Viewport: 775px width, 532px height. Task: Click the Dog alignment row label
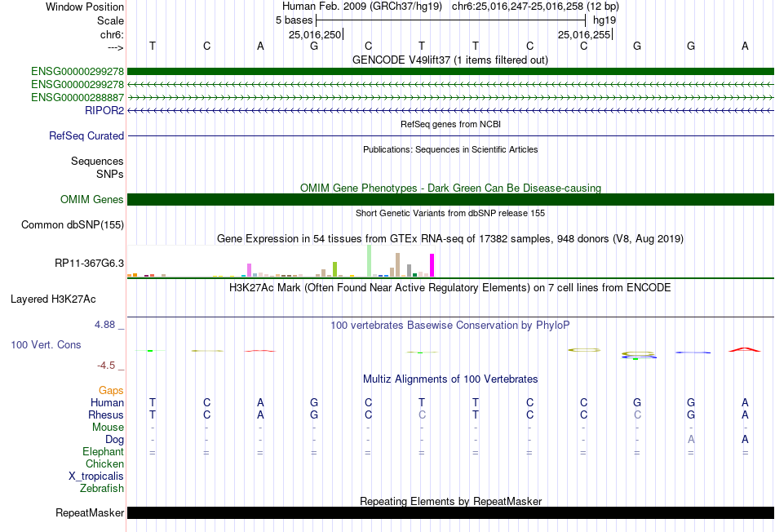click(114, 440)
